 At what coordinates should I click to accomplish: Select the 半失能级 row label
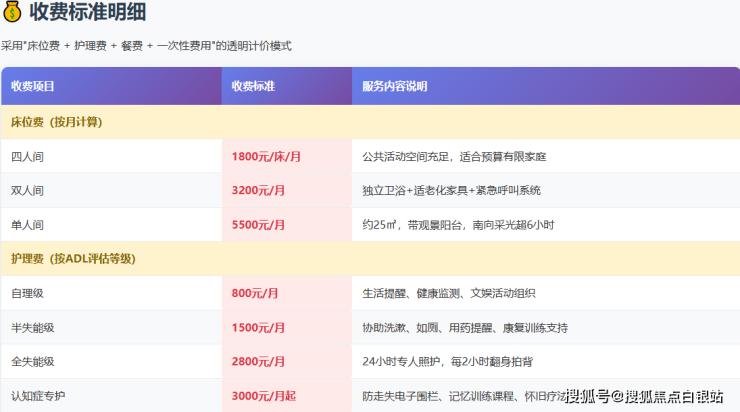(33, 328)
